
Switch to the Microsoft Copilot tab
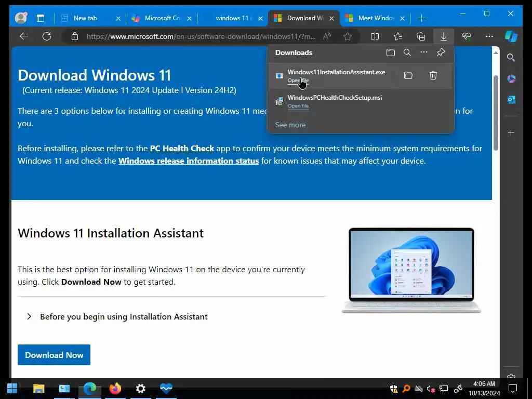[163, 18]
